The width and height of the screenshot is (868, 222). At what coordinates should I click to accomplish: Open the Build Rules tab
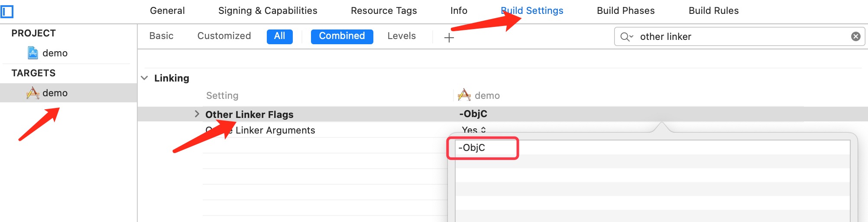coord(714,11)
